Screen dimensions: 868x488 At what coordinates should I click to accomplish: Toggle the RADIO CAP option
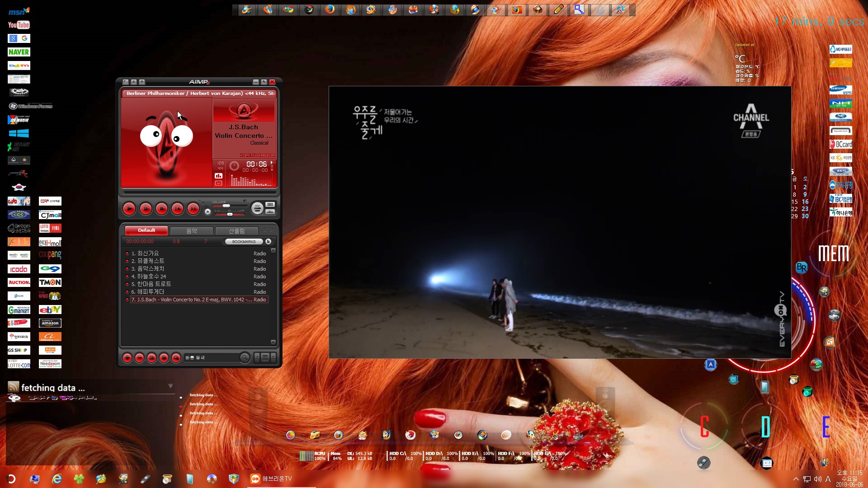[266, 155]
